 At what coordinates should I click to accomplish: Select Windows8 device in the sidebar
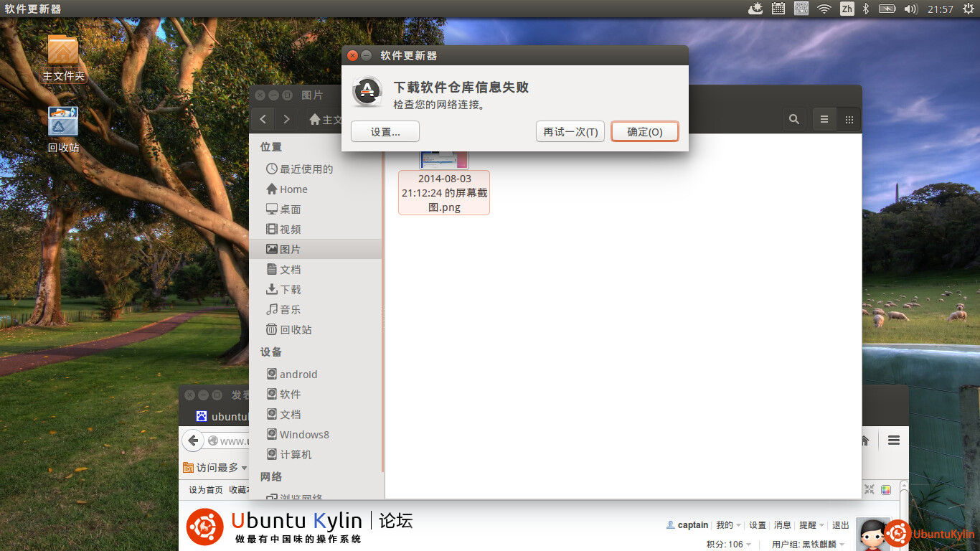click(303, 434)
